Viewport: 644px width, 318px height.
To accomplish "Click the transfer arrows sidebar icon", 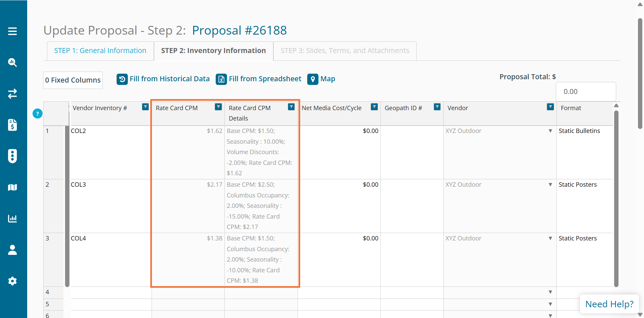I will pyautogui.click(x=12, y=94).
